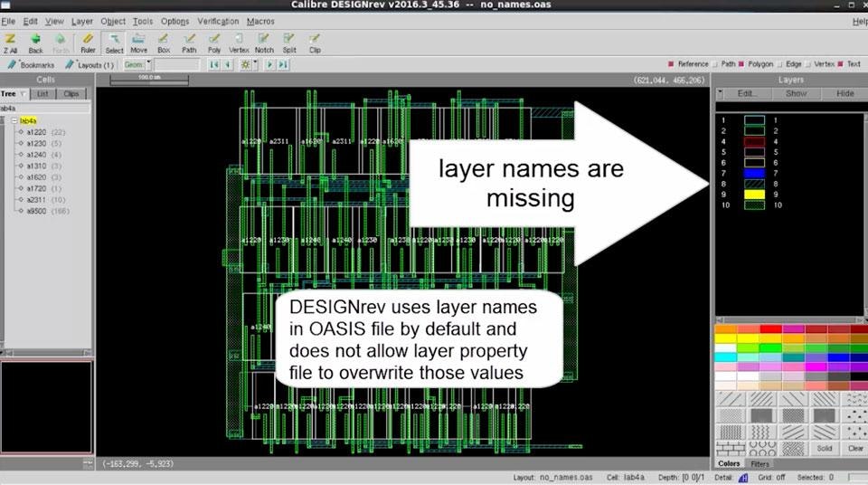This screenshot has width=868, height=485.
Task: Select layer 7 blue swatch
Action: tap(754, 173)
